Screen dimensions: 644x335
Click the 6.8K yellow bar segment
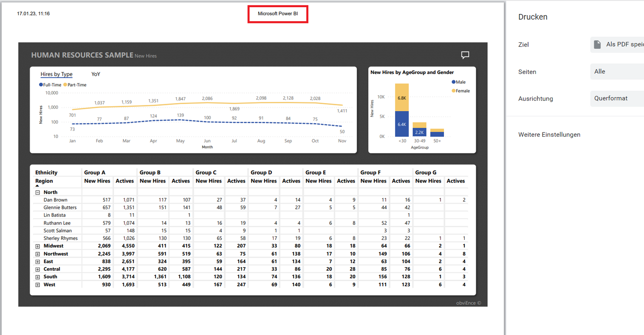tap(402, 98)
